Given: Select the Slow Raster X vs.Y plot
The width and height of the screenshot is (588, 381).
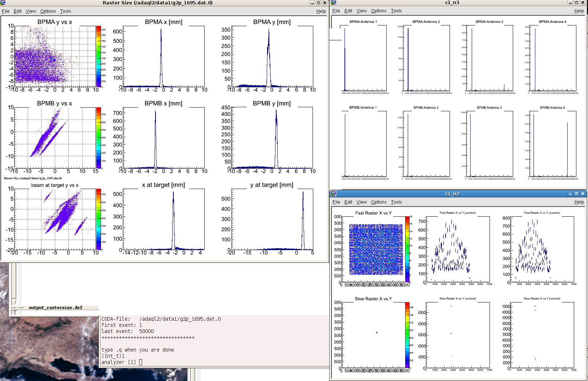Looking at the screenshot, I should coord(373,335).
